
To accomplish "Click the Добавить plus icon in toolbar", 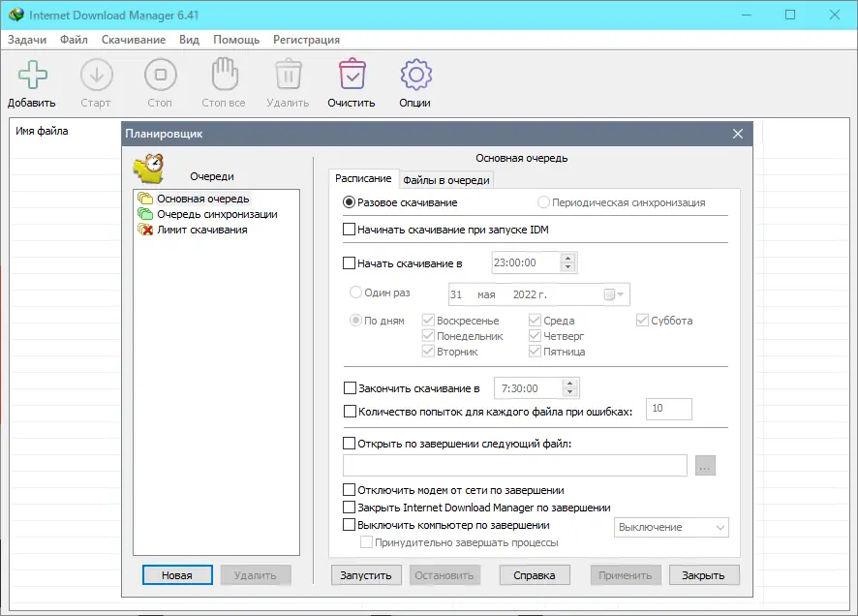I will [x=32, y=75].
